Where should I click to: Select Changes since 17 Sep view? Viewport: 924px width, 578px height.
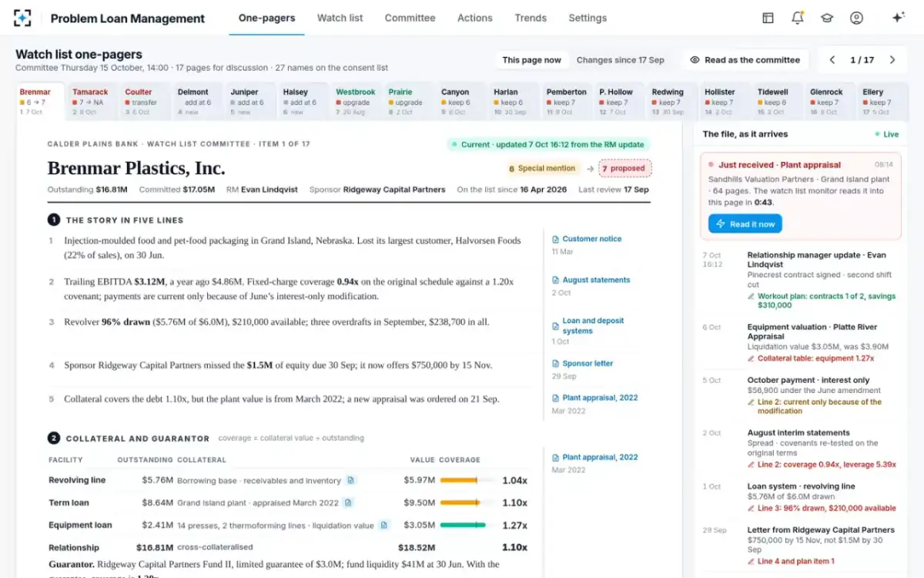(620, 59)
